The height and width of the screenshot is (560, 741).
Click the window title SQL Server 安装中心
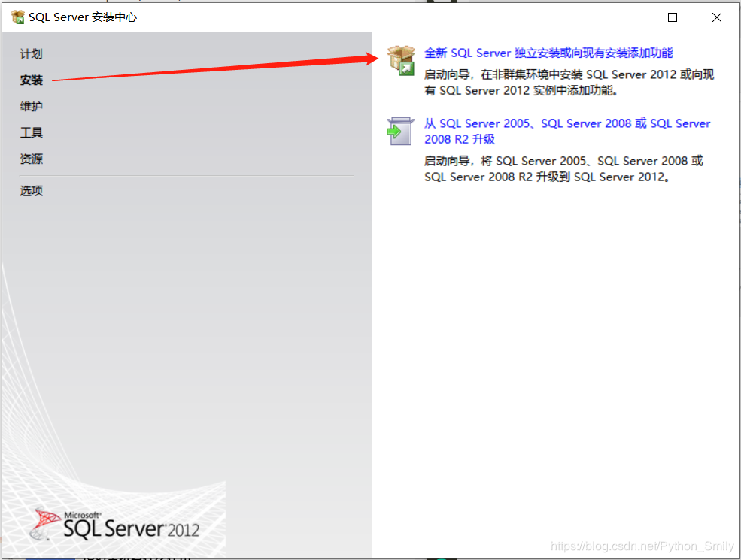pos(83,17)
